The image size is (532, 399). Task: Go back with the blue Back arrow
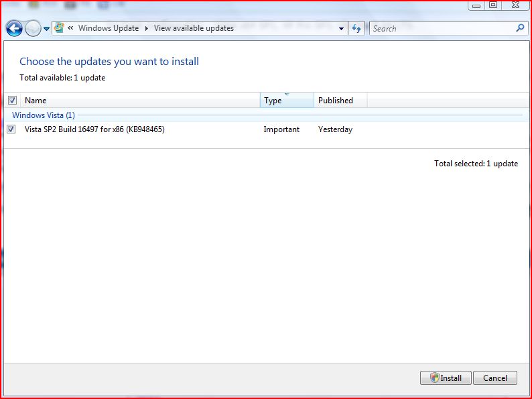(x=14, y=29)
